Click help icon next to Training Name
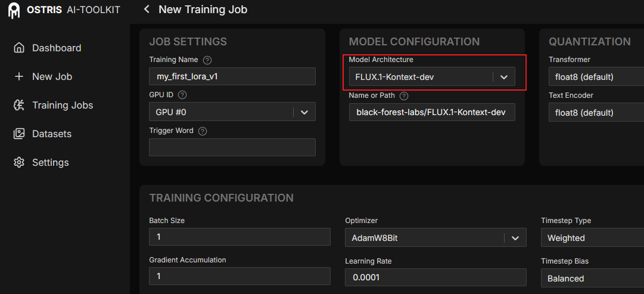Image resolution: width=644 pixels, height=294 pixels. (x=207, y=60)
